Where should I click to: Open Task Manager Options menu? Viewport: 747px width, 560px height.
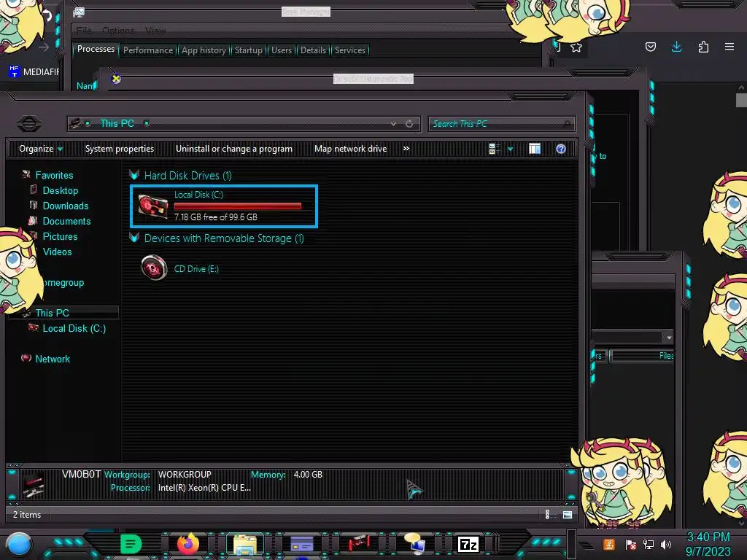point(118,31)
